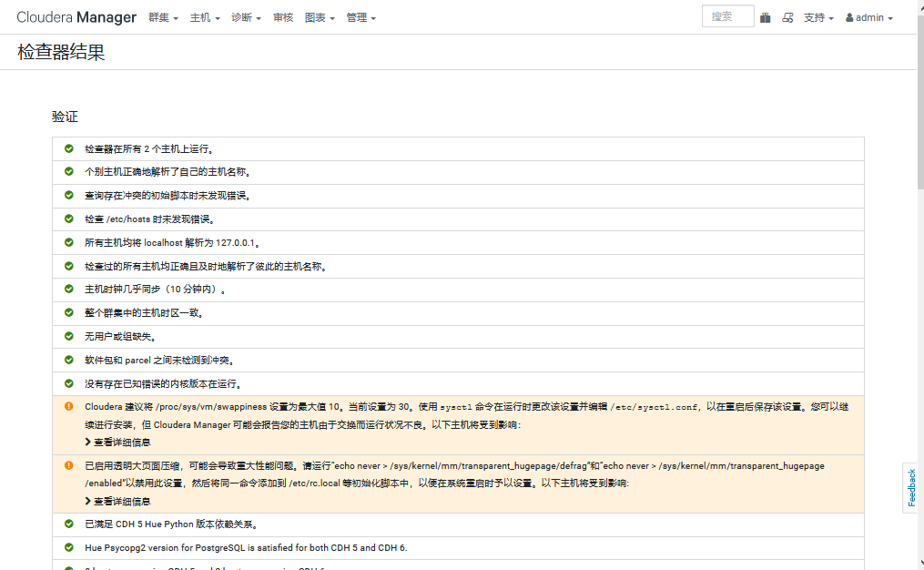Click the Cloudera Manager logo
Screen dimensions: 924x570
pos(76,16)
